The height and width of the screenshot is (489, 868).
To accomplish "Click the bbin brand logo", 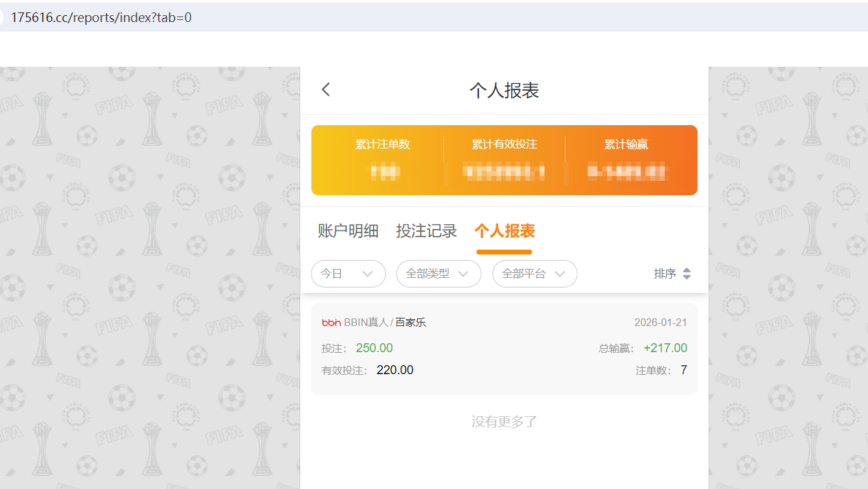I will pyautogui.click(x=332, y=322).
